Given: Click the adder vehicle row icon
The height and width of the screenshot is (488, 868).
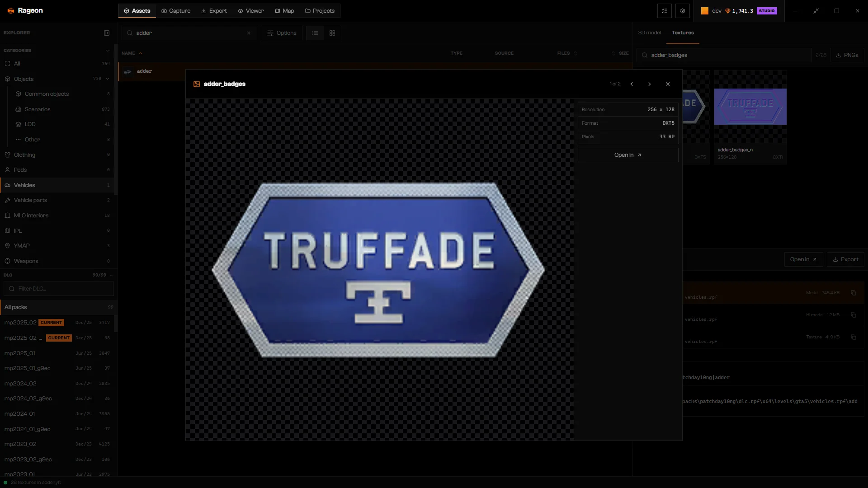Looking at the screenshot, I should coord(128,71).
